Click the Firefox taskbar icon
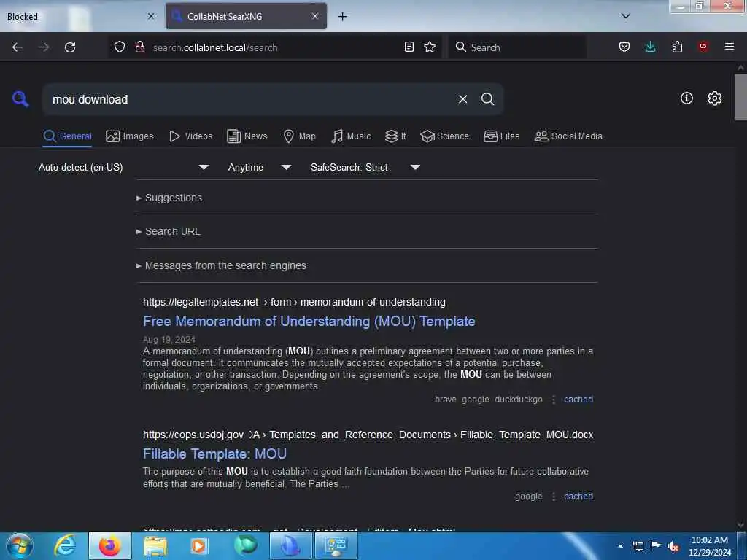747x560 pixels. (109, 545)
